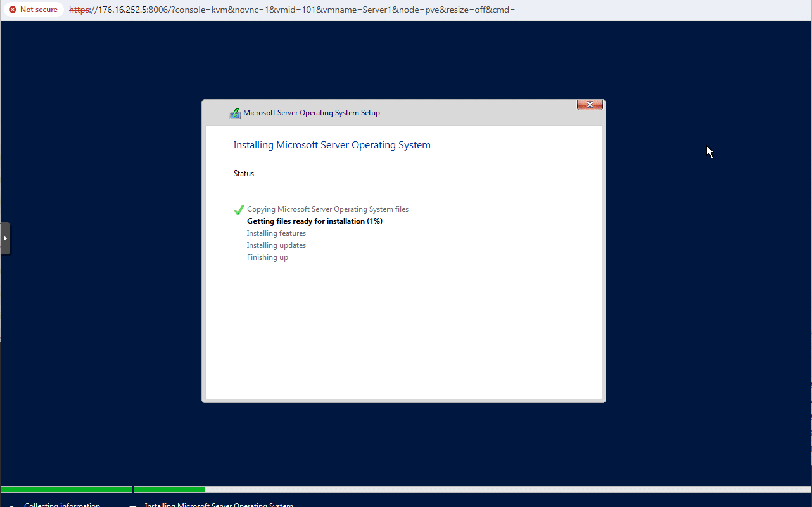Image resolution: width=812 pixels, height=507 pixels.
Task: Click the 'Finishing up' step text
Action: 267,257
